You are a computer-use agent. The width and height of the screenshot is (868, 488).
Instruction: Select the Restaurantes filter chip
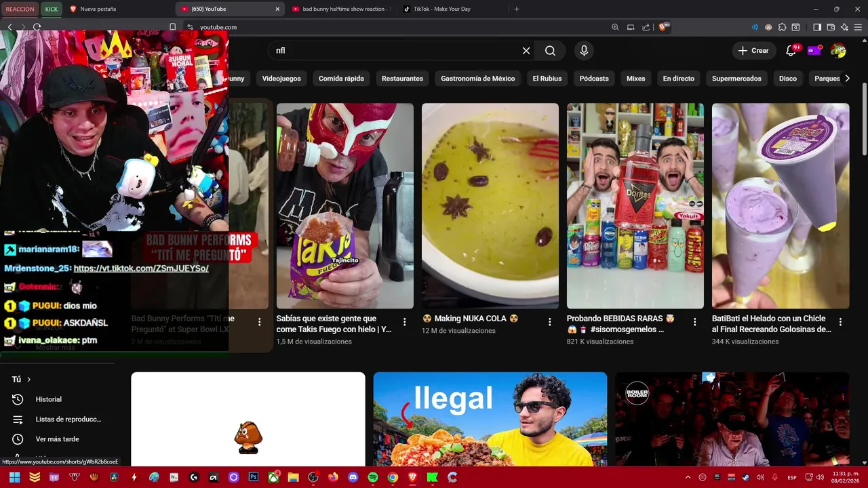[x=402, y=79]
